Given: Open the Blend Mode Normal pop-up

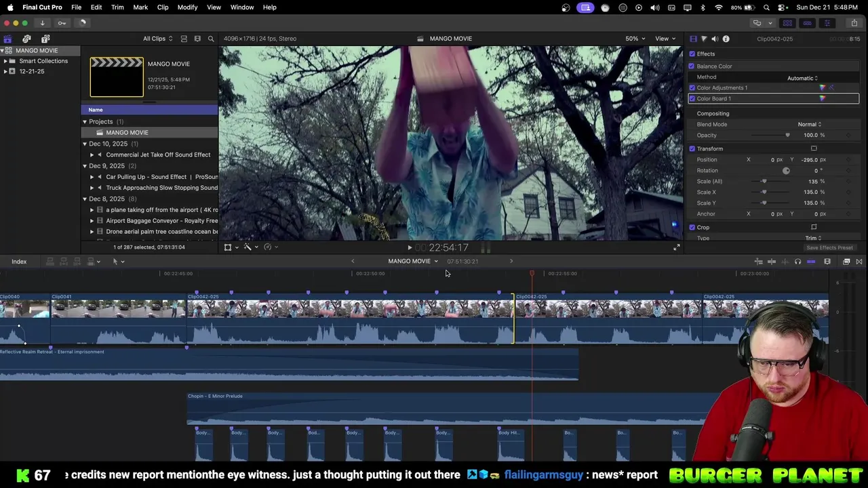Looking at the screenshot, I should point(810,124).
